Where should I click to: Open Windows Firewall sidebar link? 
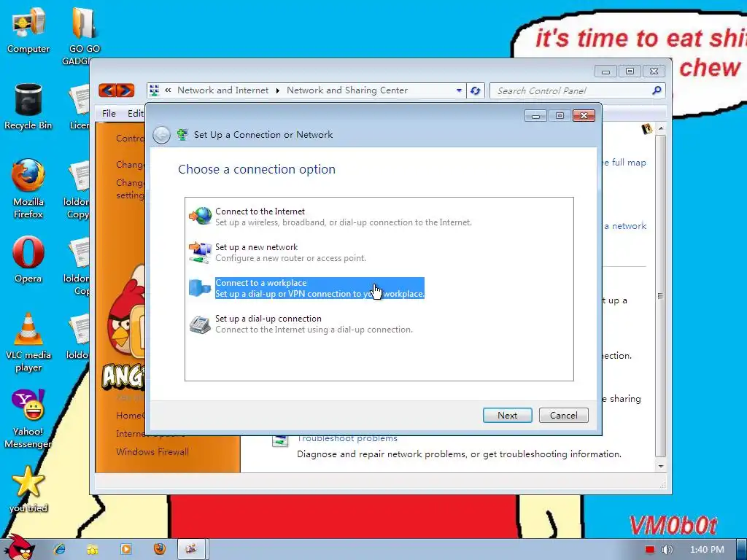[152, 451]
